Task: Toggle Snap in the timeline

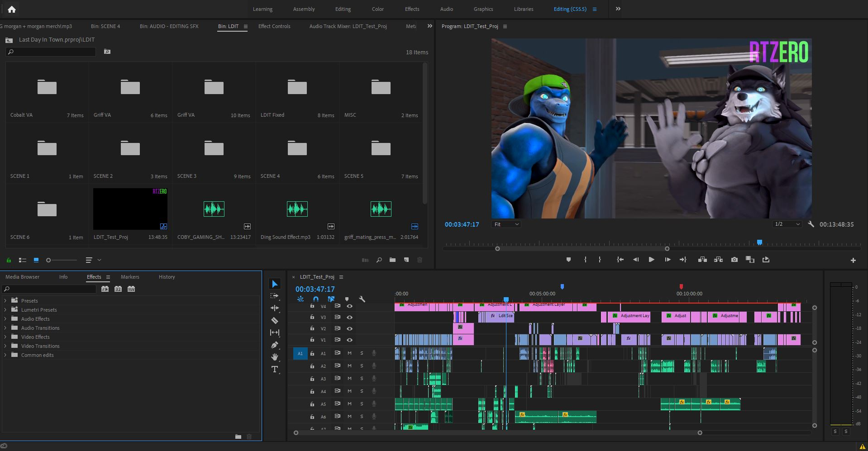Action: pyautogui.click(x=316, y=299)
